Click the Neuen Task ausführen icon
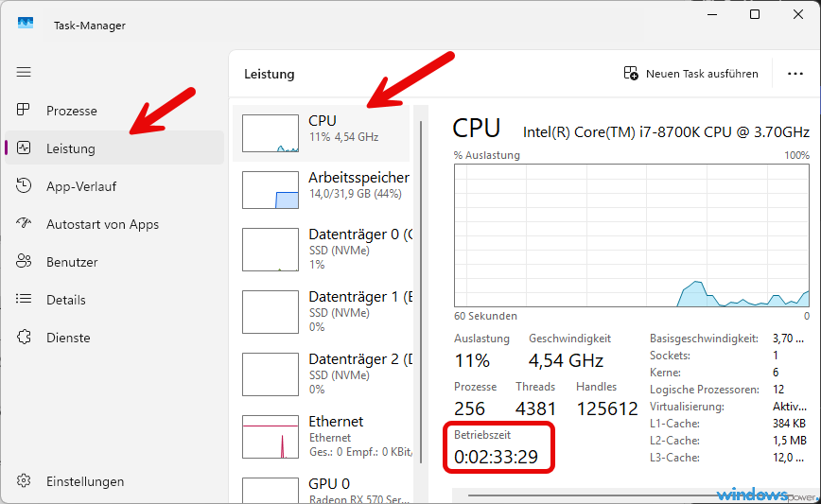This screenshot has height=504, width=821. pos(631,73)
